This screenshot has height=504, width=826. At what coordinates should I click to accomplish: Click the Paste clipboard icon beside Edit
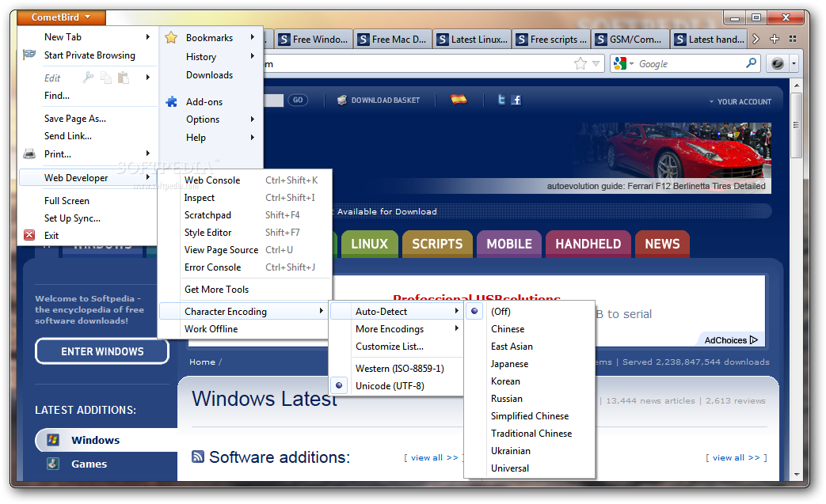coord(124,78)
